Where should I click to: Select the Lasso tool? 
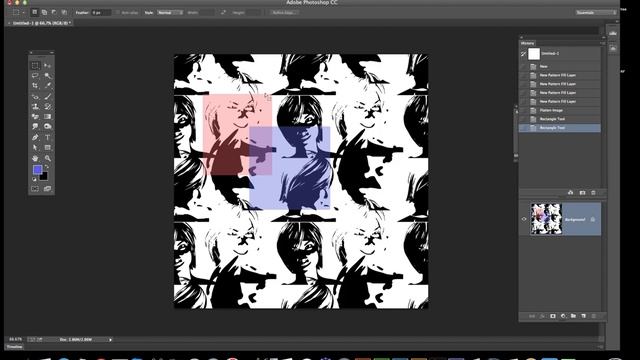(x=36, y=76)
